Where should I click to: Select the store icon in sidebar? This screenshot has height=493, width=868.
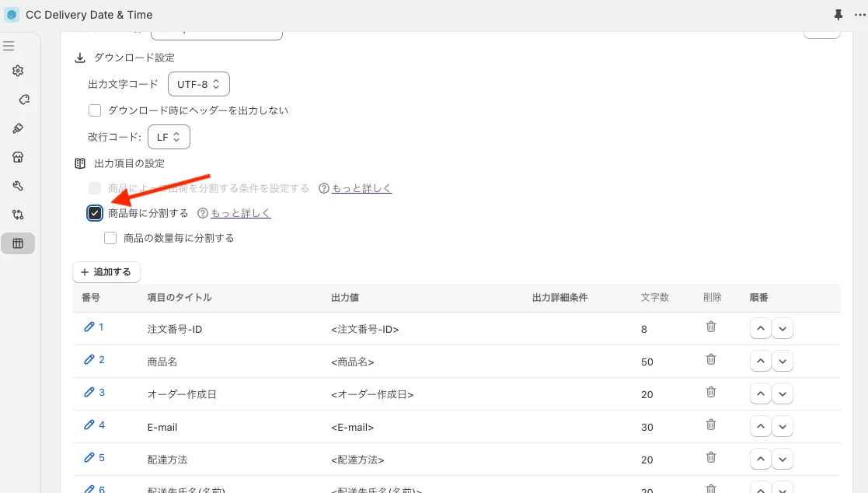point(18,157)
